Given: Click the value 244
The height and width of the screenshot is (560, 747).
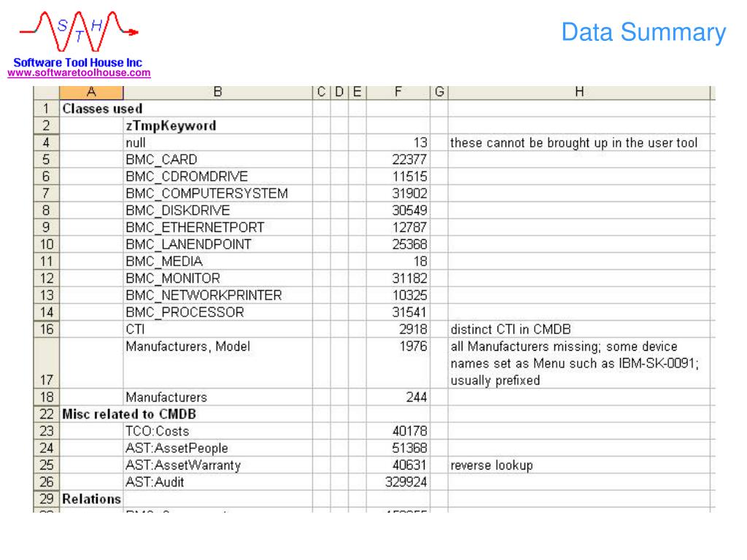Looking at the screenshot, I should pyautogui.click(x=416, y=397).
